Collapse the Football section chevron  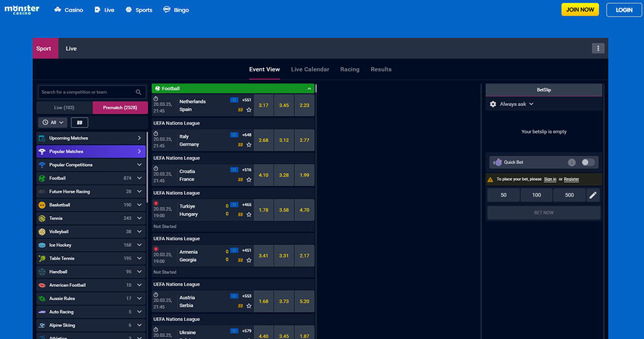tap(309, 89)
